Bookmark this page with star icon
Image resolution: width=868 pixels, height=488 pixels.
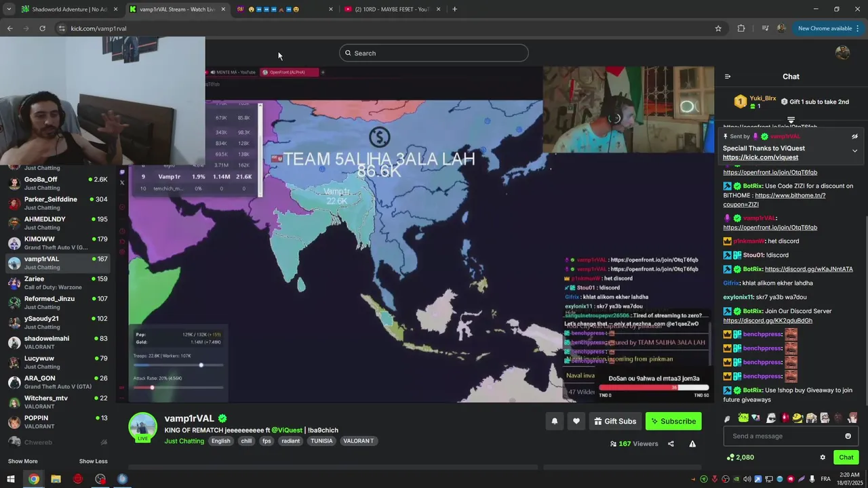[x=718, y=28]
